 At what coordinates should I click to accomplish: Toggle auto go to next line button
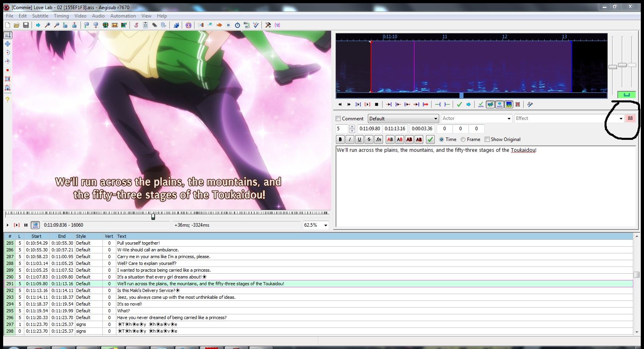[x=491, y=104]
